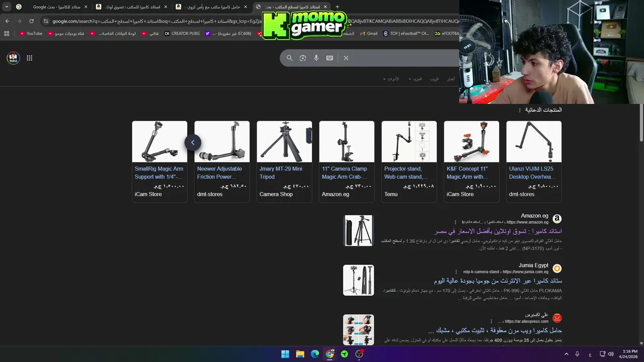Open Projector stand, Web cam stand product
Screen dimensions: 644x362
[x=409, y=161]
